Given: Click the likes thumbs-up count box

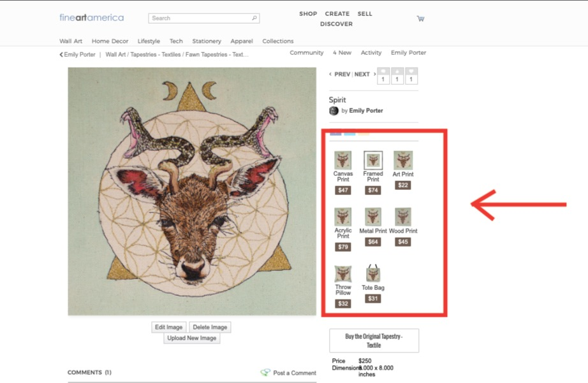Looking at the screenshot, I should click(397, 76).
